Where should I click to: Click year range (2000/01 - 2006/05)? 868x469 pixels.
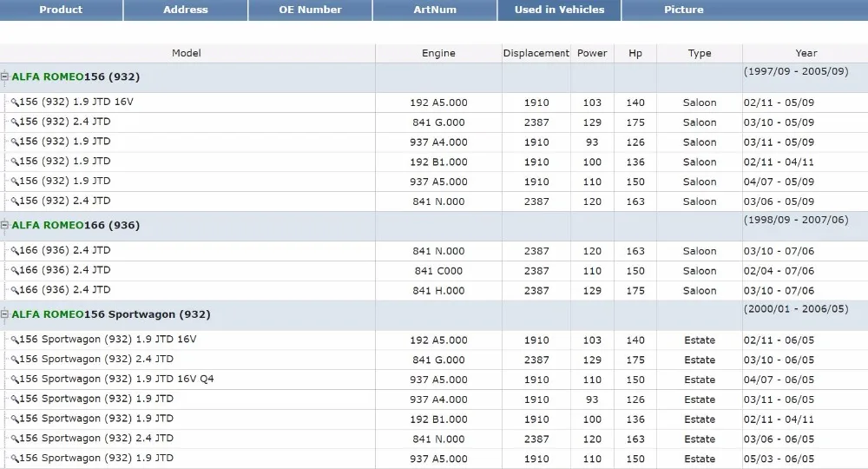(x=796, y=308)
